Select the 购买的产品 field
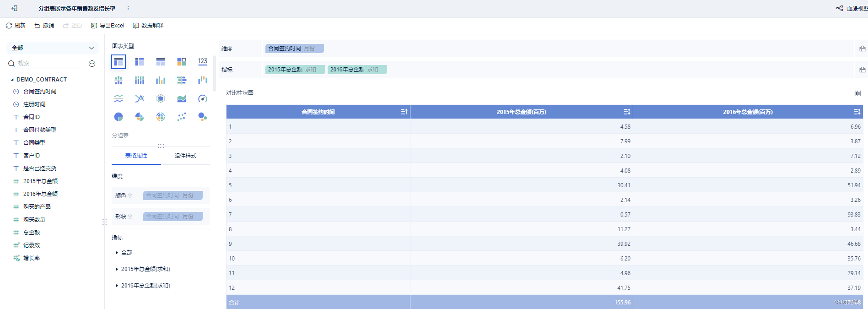The height and width of the screenshot is (309, 868). (37, 207)
